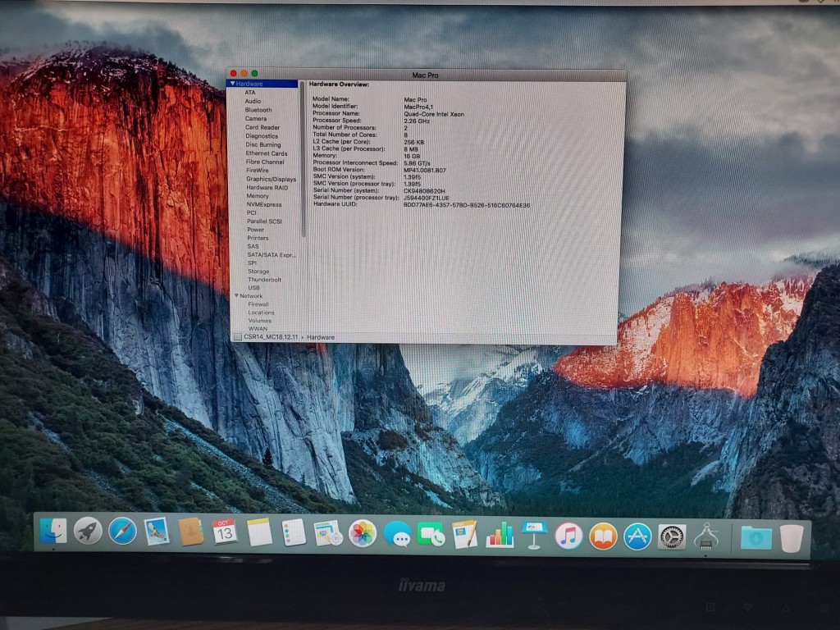Open Photos colorful flower icon
840x630 pixels.
[x=363, y=534]
